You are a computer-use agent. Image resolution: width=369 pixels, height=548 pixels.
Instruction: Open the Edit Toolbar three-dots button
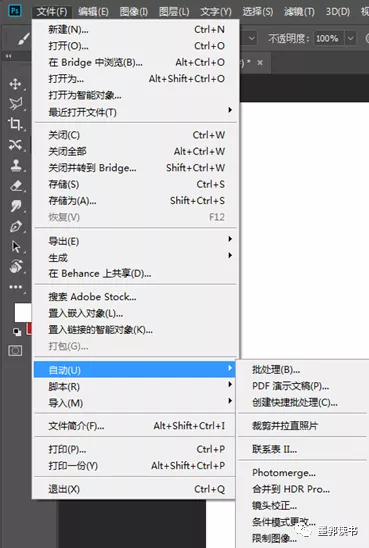(x=15, y=287)
